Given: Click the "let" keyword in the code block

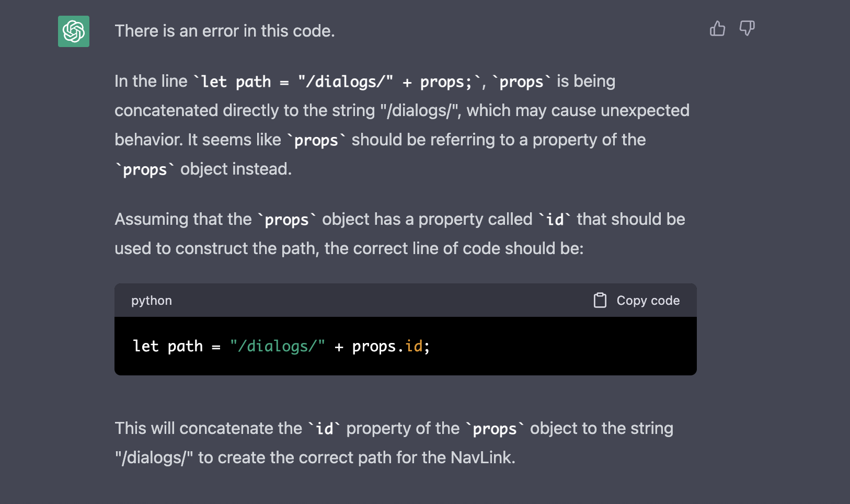Looking at the screenshot, I should pyautogui.click(x=145, y=346).
